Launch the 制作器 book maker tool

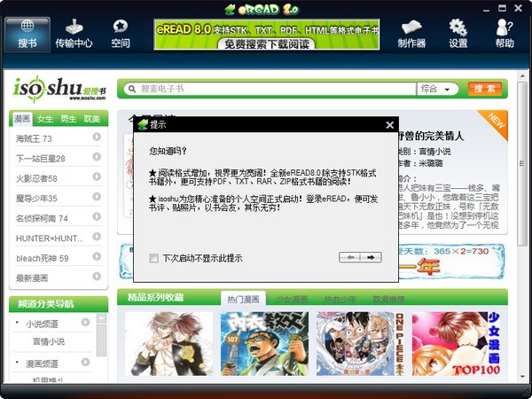coord(411,35)
